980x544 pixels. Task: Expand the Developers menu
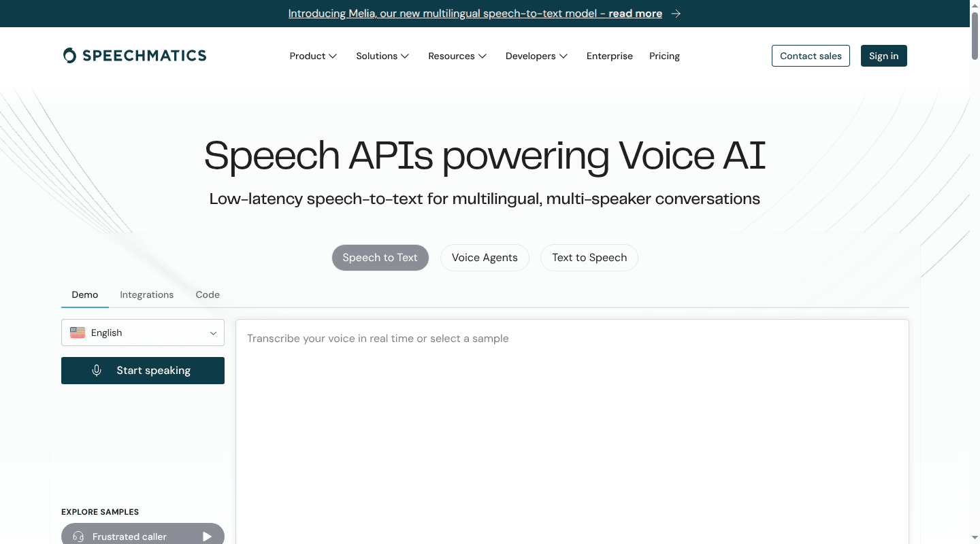pyautogui.click(x=536, y=56)
